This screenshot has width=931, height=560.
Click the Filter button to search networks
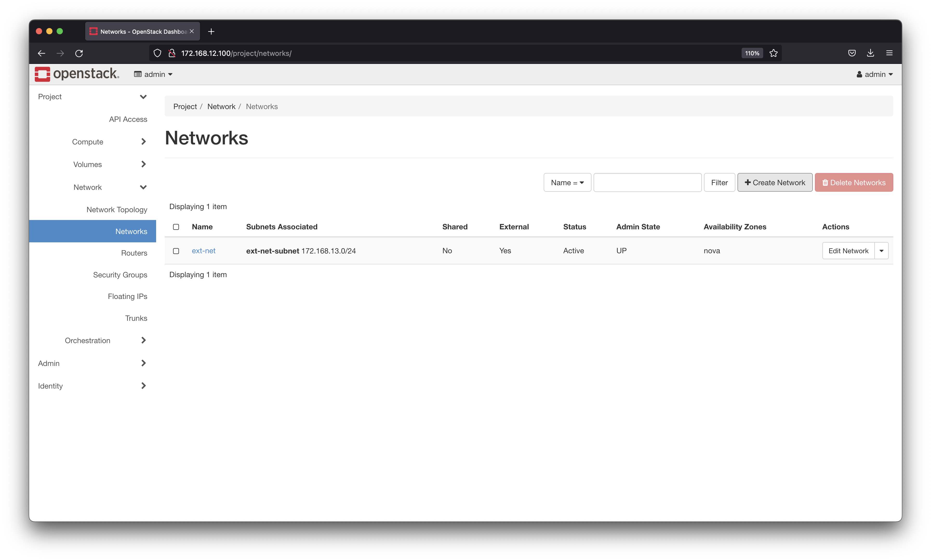[719, 182]
